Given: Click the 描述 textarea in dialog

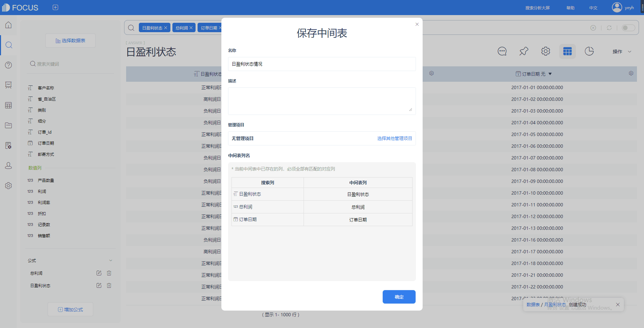Looking at the screenshot, I should (322, 101).
